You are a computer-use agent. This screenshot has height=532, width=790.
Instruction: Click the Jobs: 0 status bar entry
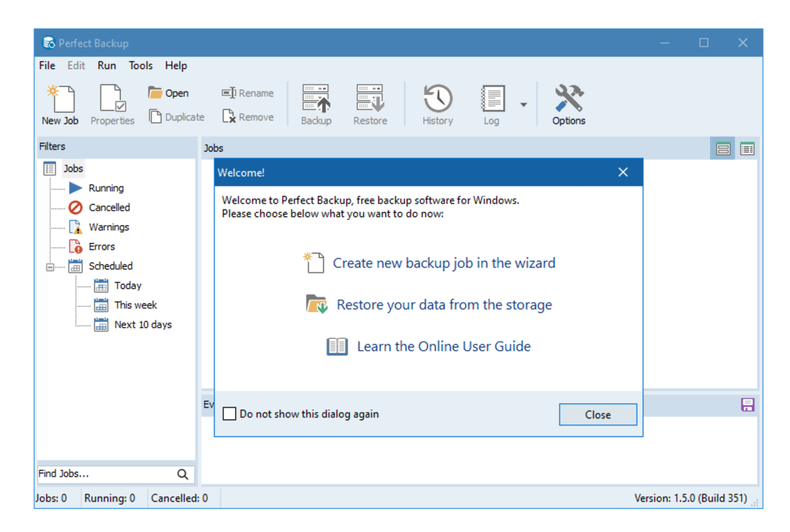[x=51, y=498]
